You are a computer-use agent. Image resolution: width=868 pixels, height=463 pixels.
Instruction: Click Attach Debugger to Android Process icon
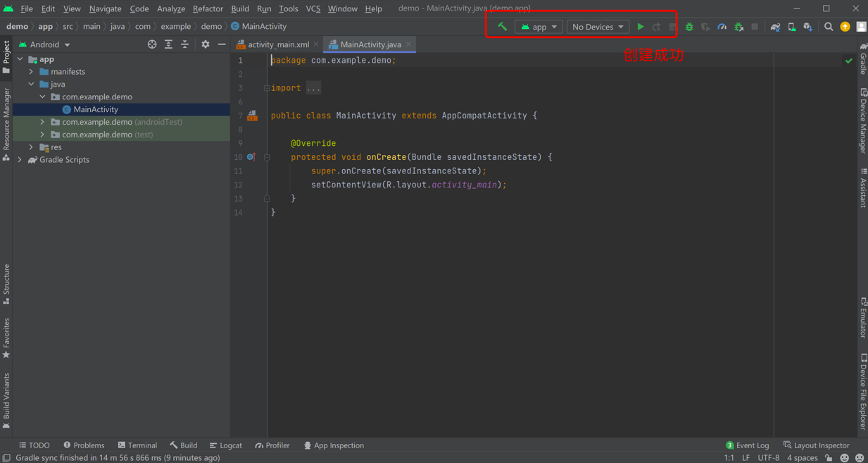pyautogui.click(x=738, y=27)
